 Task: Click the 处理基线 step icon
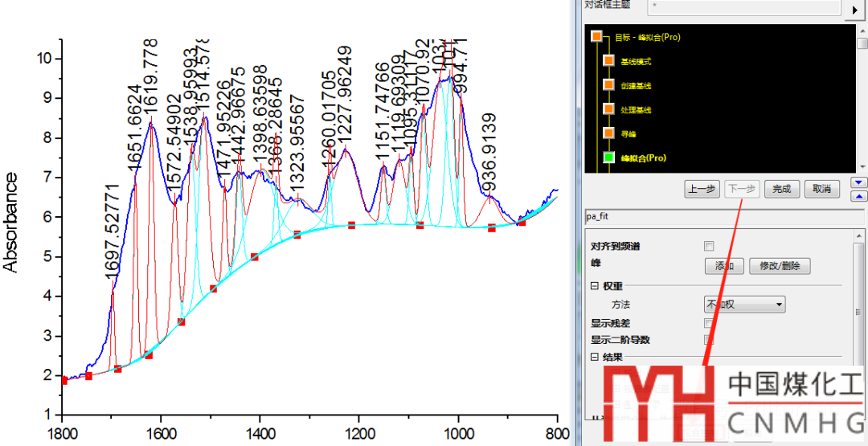click(609, 109)
